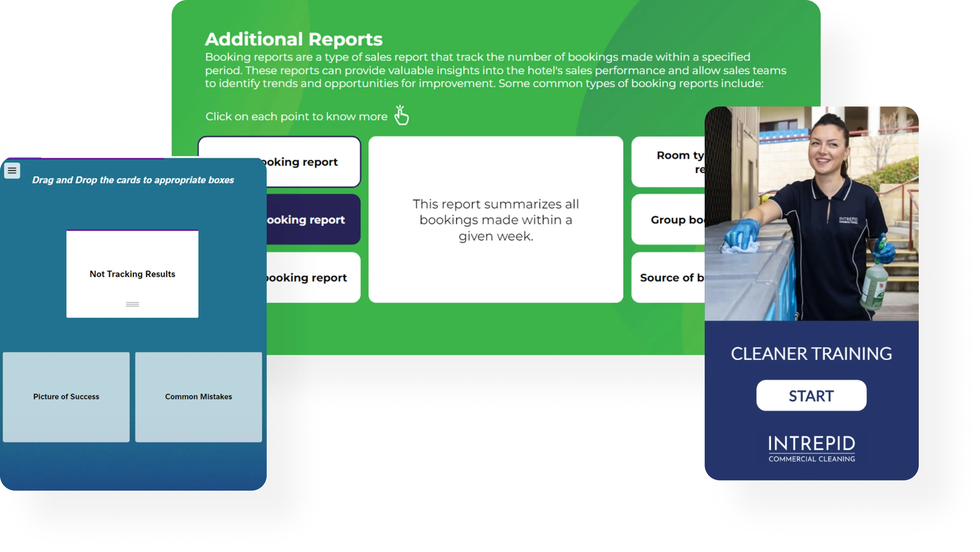This screenshot has width=980, height=552.
Task: Click the hand/cursor interaction icon
Action: pos(401,115)
